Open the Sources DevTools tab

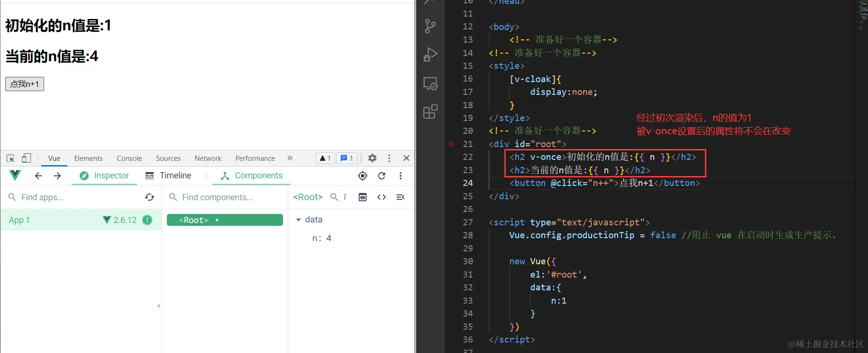pyautogui.click(x=168, y=158)
